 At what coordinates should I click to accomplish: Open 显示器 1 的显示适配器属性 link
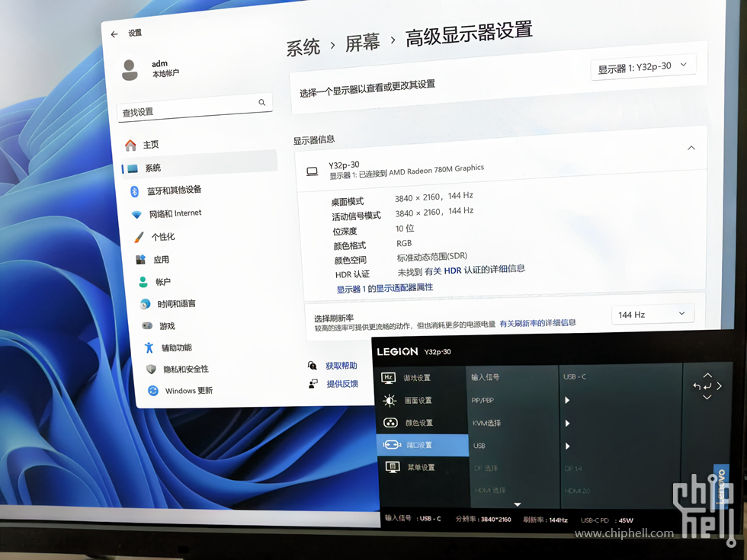[385, 288]
